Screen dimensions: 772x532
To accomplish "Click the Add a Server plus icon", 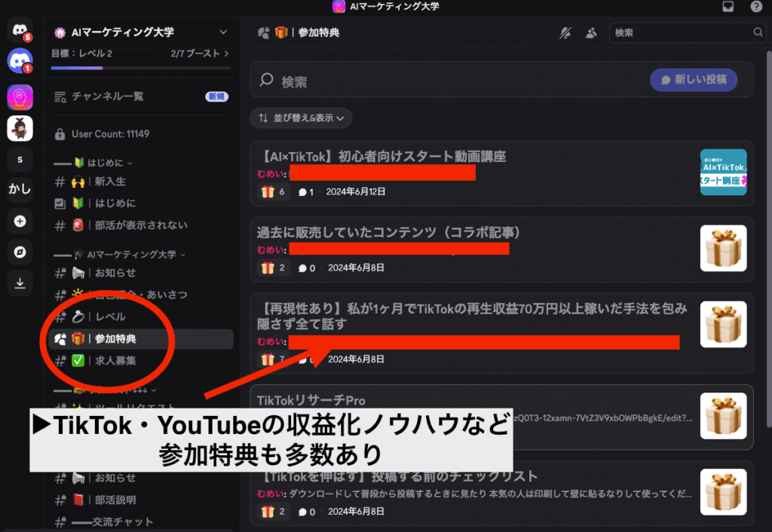I will click(20, 221).
